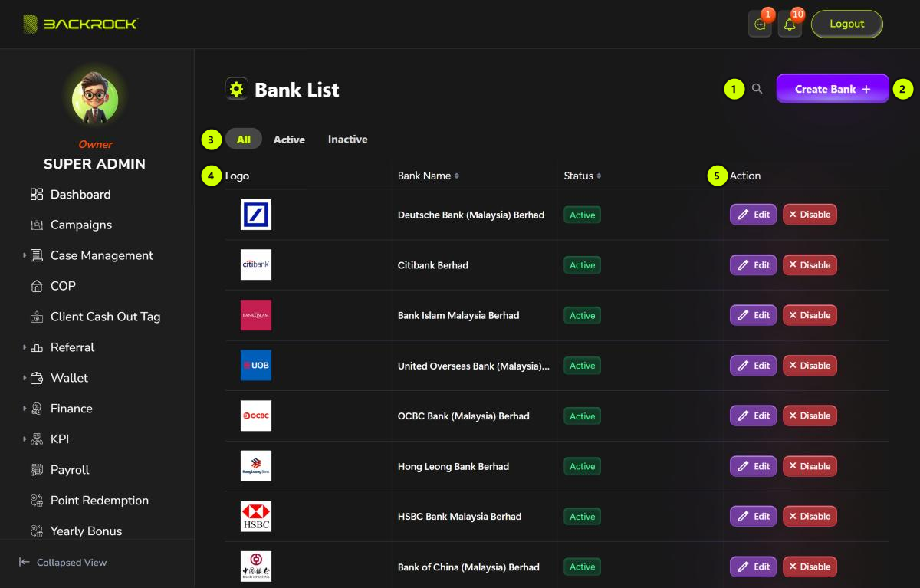Click the Case Management sidebar icon

[37, 255]
